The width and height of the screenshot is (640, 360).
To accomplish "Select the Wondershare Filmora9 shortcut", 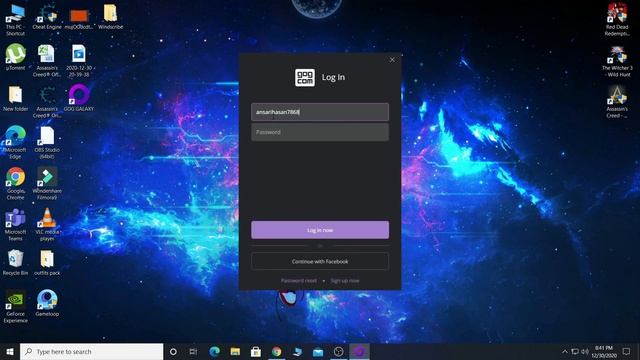I will click(x=47, y=183).
